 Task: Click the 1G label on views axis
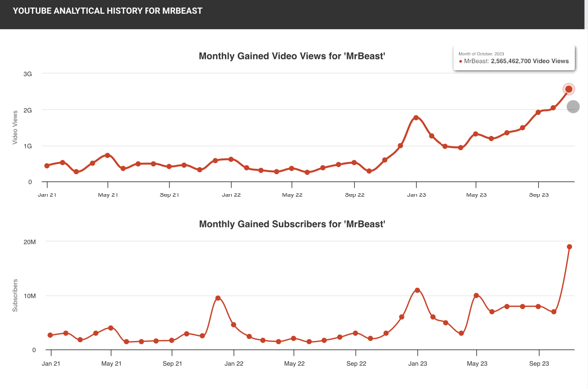(x=27, y=146)
